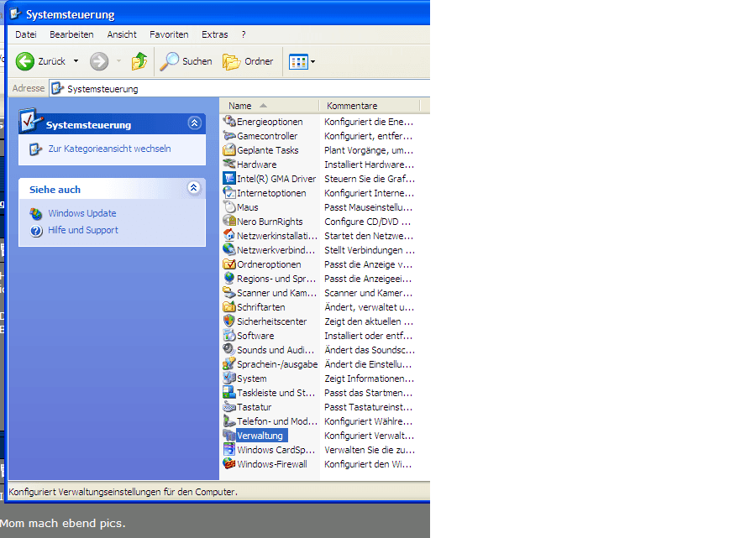Select the Netzwerkverbindungen icon
The width and height of the screenshot is (756, 538).
pos(229,250)
